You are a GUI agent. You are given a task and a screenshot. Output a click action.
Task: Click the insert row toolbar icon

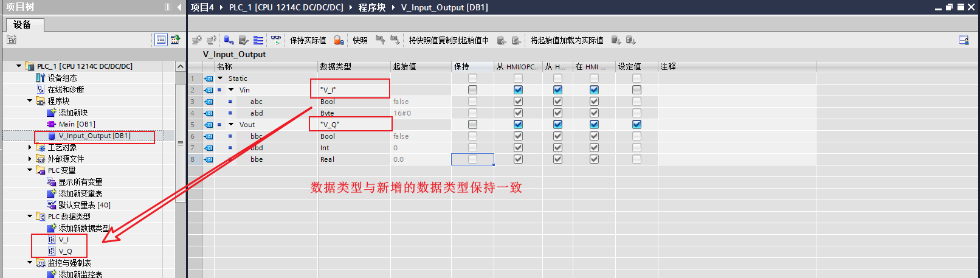196,40
